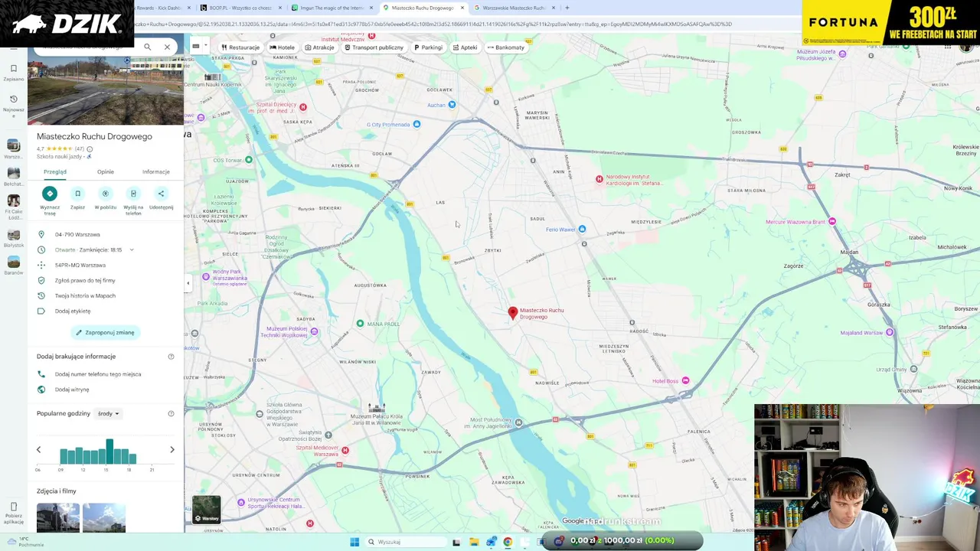The height and width of the screenshot is (551, 980).
Task: Switch to the Opinie tab
Action: click(x=106, y=171)
